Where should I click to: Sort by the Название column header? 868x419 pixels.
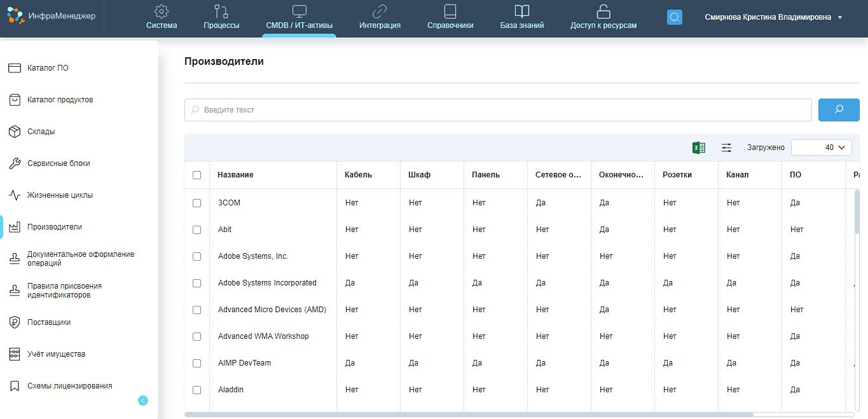tap(235, 175)
